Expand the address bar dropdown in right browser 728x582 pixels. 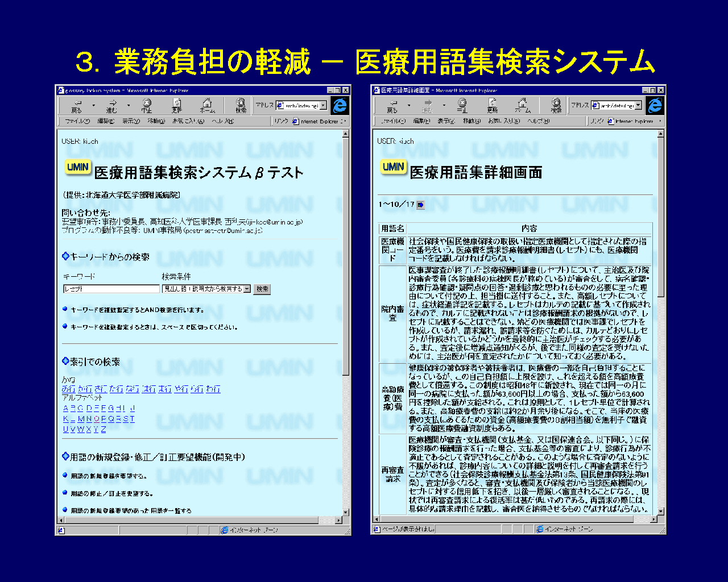pyautogui.click(x=639, y=106)
